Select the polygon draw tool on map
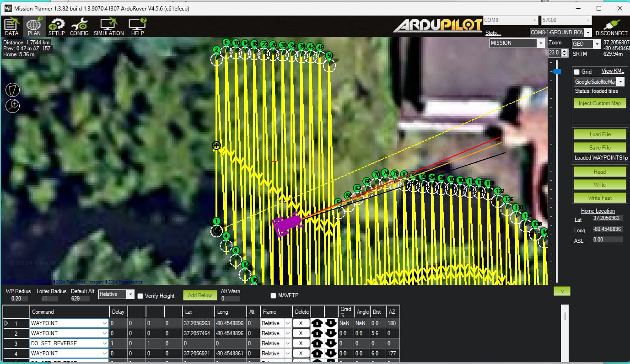Image resolution: width=630 pixels, height=364 pixels. tap(13, 90)
